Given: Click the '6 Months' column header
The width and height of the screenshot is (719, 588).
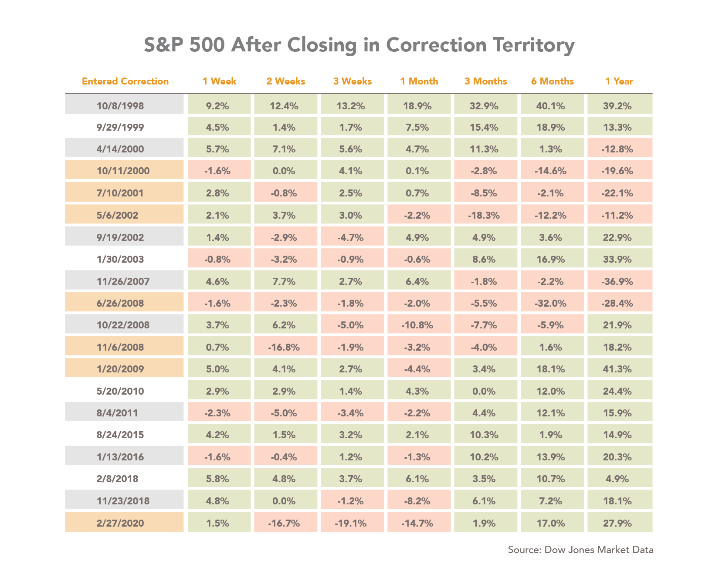Looking at the screenshot, I should (552, 81).
